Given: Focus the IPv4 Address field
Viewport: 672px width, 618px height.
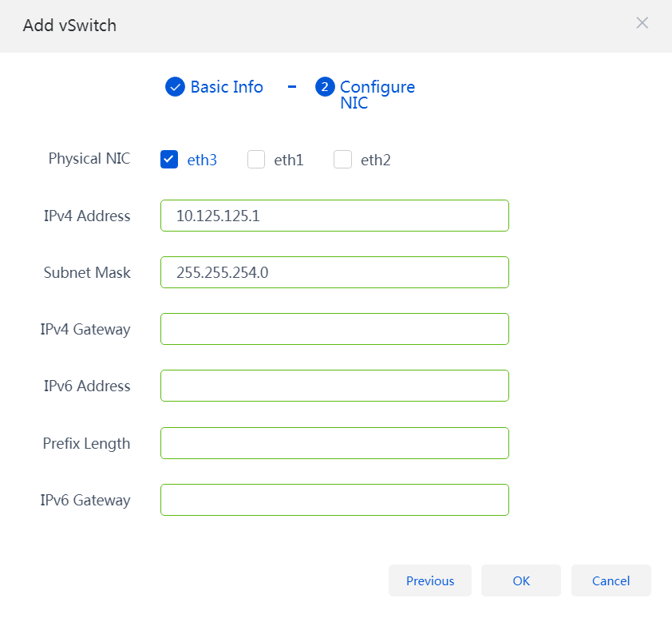Looking at the screenshot, I should [334, 216].
